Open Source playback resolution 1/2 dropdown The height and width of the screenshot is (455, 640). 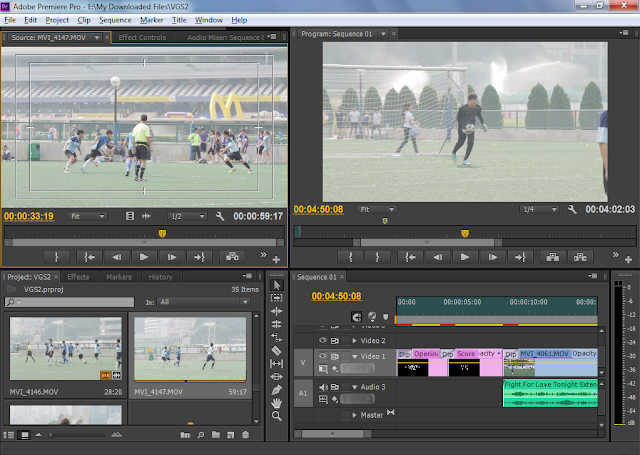coord(187,216)
